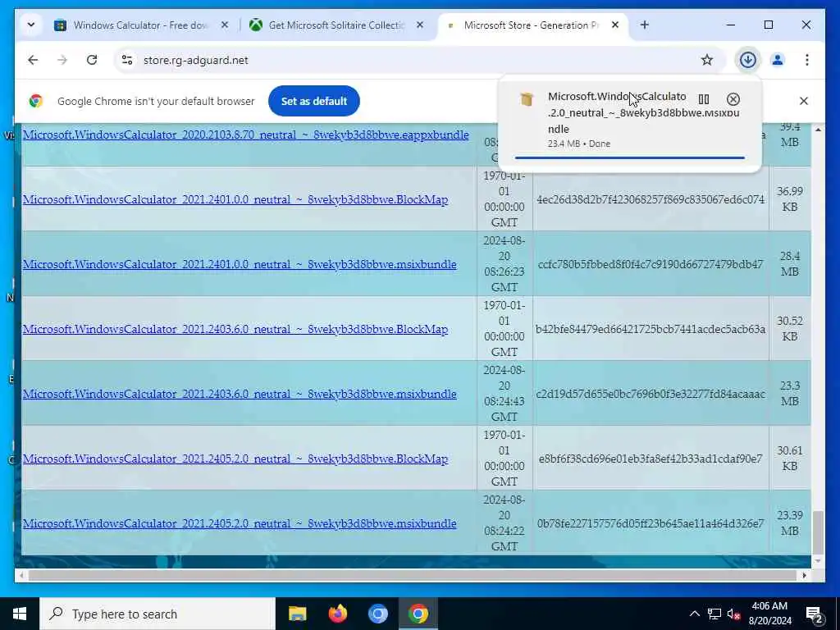
Task: Select hash b42bfe84479ed66421725bcb7441acdec5acb63a
Action: pos(651,329)
